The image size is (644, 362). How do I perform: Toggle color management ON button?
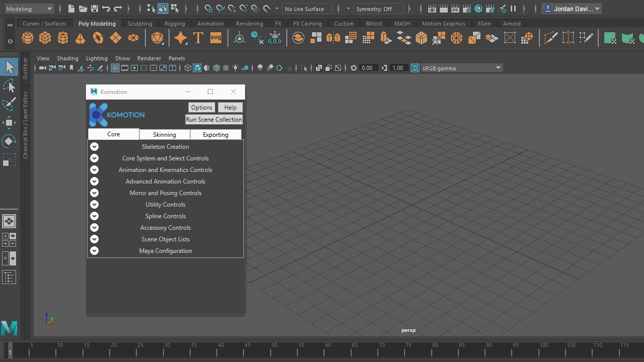pos(415,68)
